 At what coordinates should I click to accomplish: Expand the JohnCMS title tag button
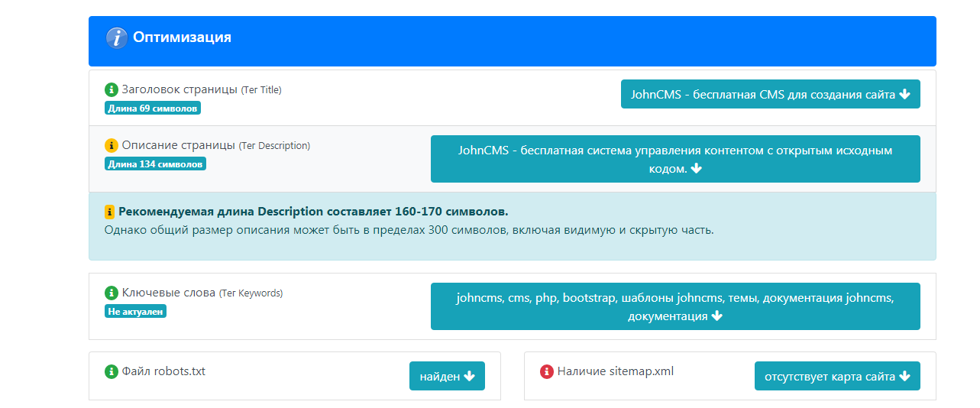pos(770,94)
